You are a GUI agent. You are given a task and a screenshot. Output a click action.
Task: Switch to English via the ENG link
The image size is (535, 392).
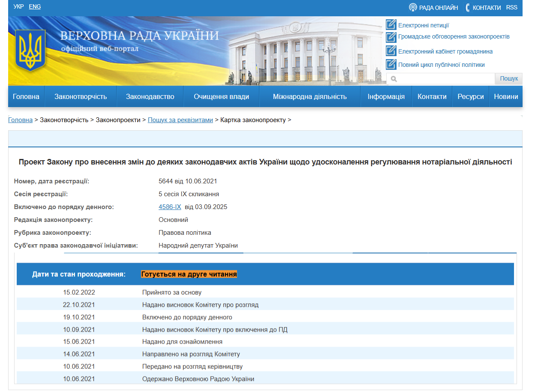point(34,6)
